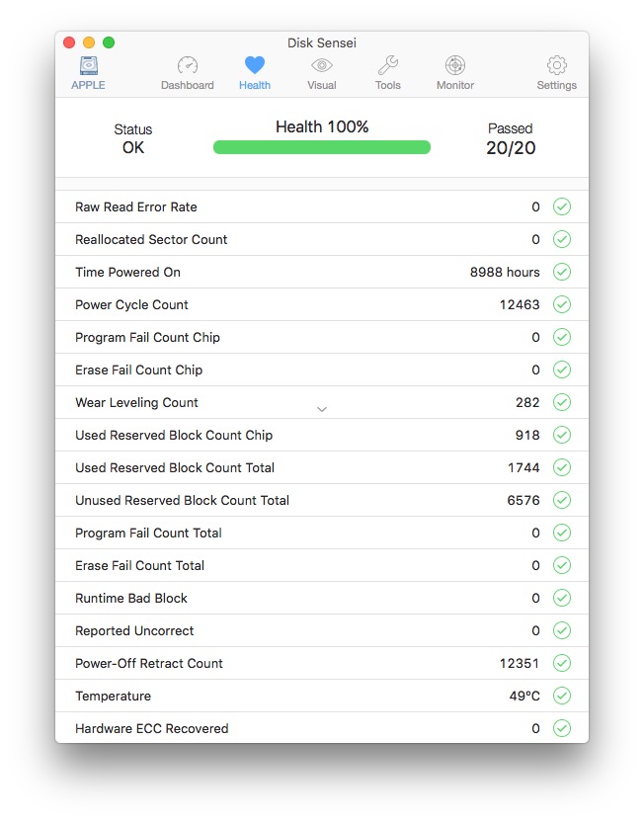Open the Visual eye icon
644x822 pixels.
click(322, 66)
